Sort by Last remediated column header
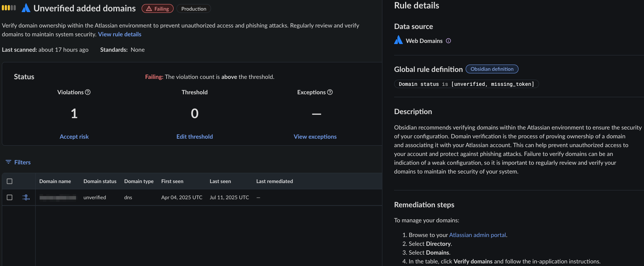The height and width of the screenshot is (266, 644). pyautogui.click(x=274, y=181)
